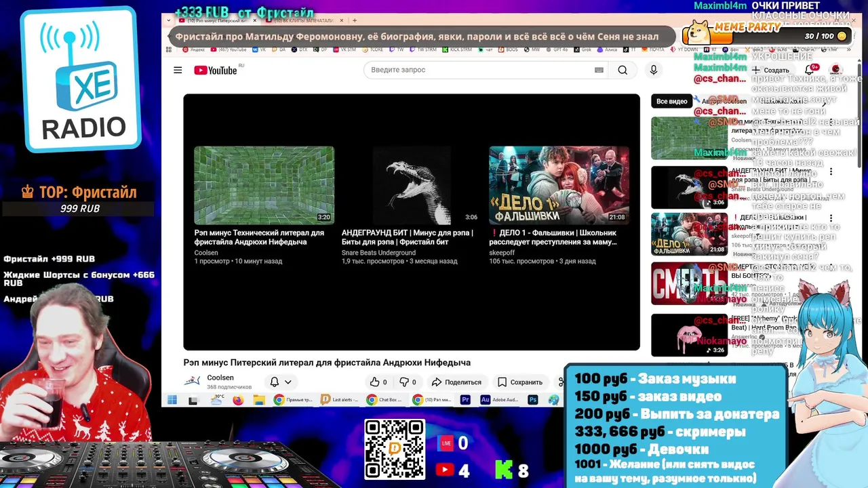Open the YouTube hamburger guide menu
868x488 pixels.
pos(178,70)
